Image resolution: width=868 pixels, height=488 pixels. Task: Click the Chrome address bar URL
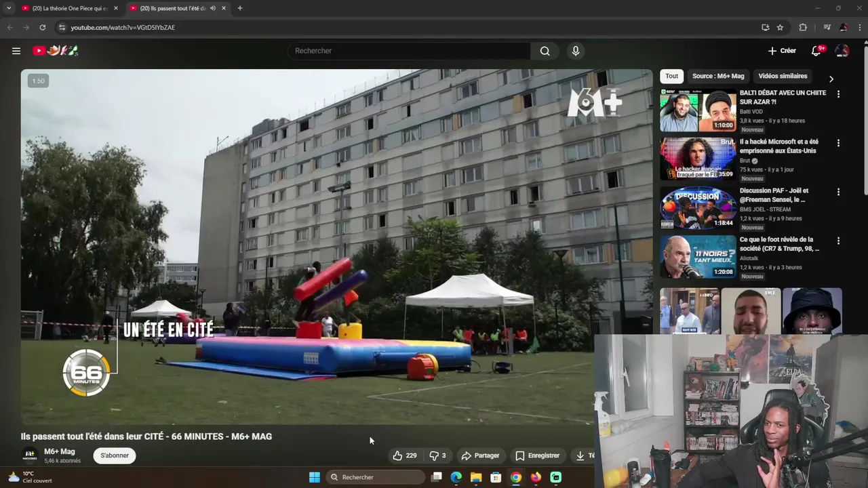123,28
